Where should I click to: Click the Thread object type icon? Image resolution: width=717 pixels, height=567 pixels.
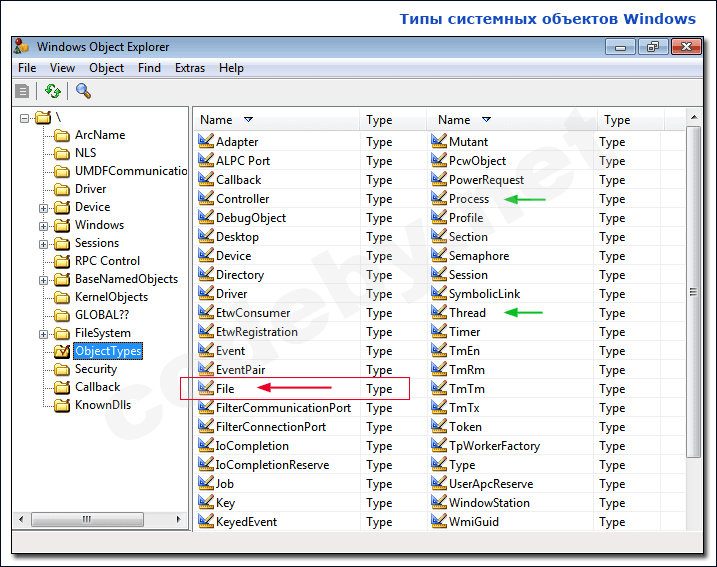click(x=439, y=312)
